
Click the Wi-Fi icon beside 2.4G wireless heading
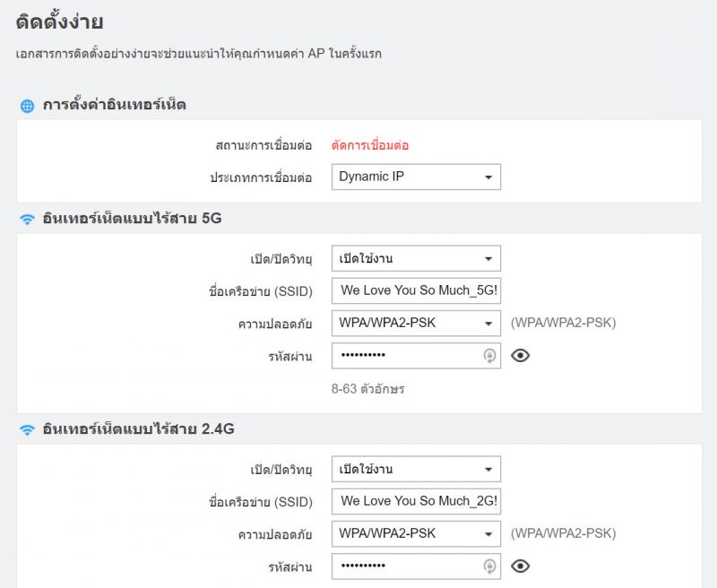point(28,430)
